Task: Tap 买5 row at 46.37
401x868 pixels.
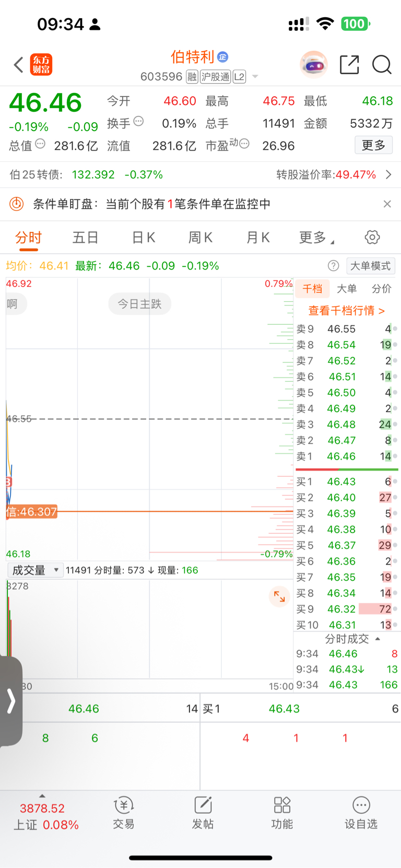Action: [347, 545]
